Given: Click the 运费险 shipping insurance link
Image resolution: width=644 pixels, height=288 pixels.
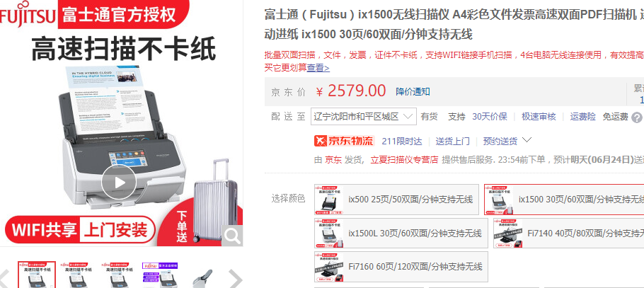Looking at the screenshot, I should pyautogui.click(x=583, y=117).
